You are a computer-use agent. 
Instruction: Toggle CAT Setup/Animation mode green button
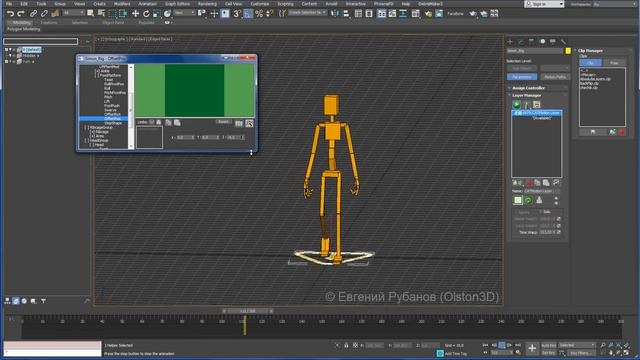(517, 105)
